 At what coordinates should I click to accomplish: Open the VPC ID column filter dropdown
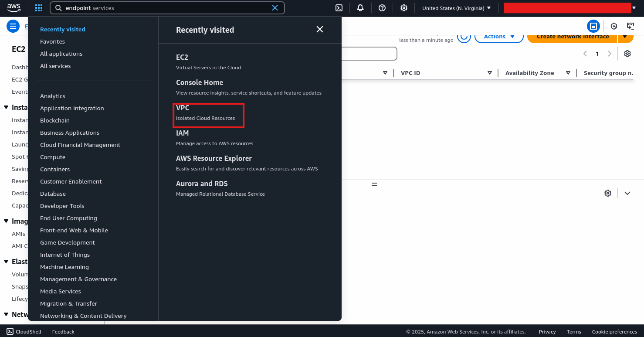tap(490, 73)
